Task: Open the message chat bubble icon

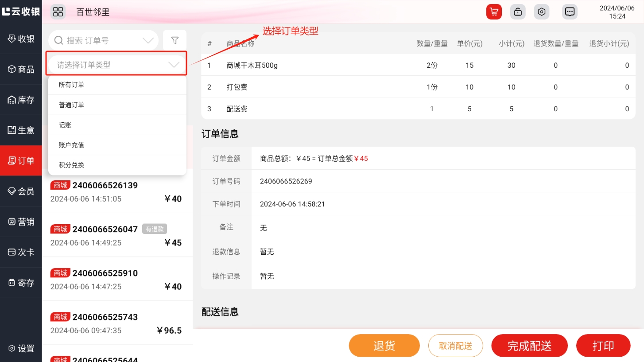Action: [570, 12]
